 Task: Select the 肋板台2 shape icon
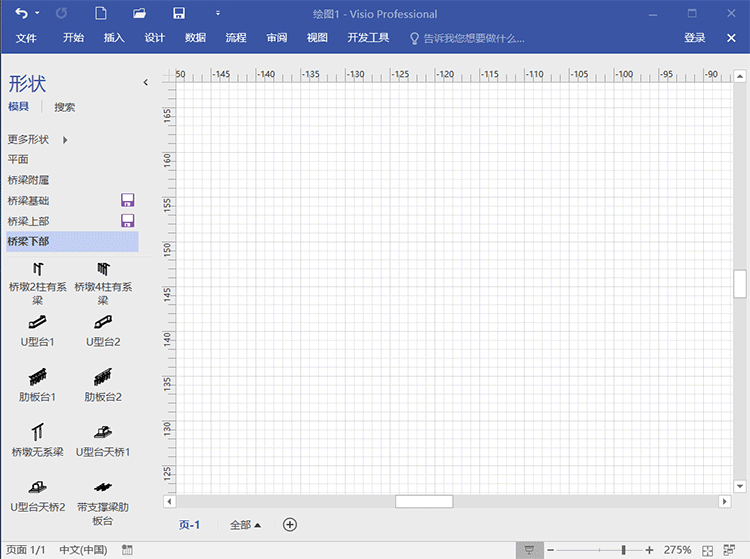[x=103, y=377]
